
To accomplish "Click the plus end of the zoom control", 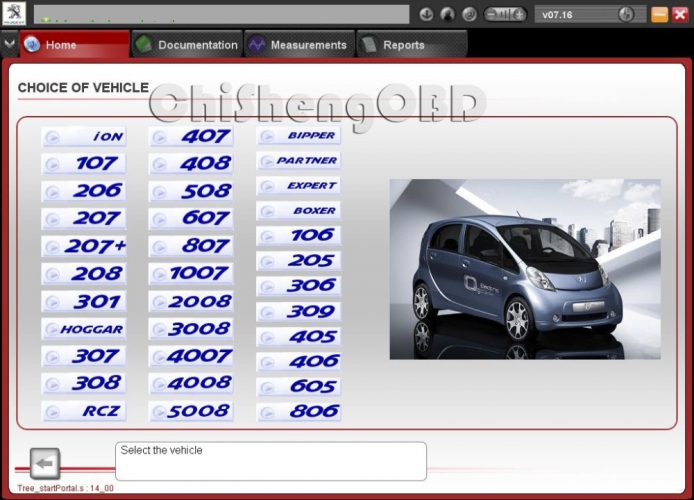I will [520, 14].
